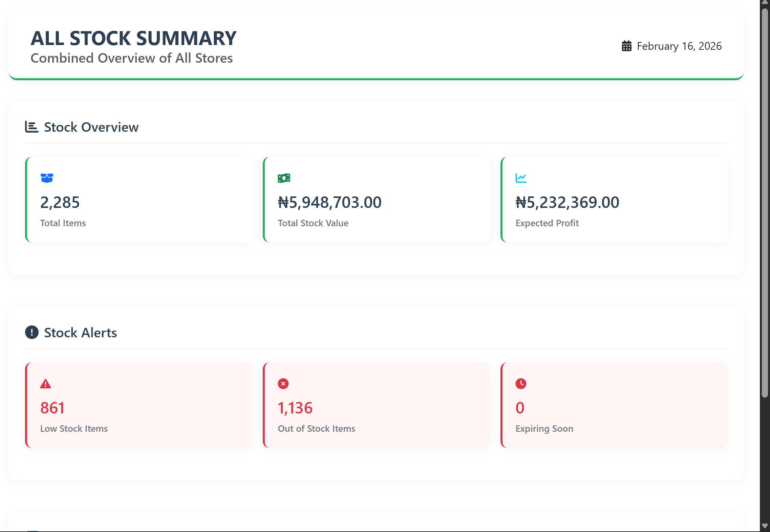Click the clock icon on Expiring Soon card
The width and height of the screenshot is (770, 532).
pyautogui.click(x=520, y=384)
